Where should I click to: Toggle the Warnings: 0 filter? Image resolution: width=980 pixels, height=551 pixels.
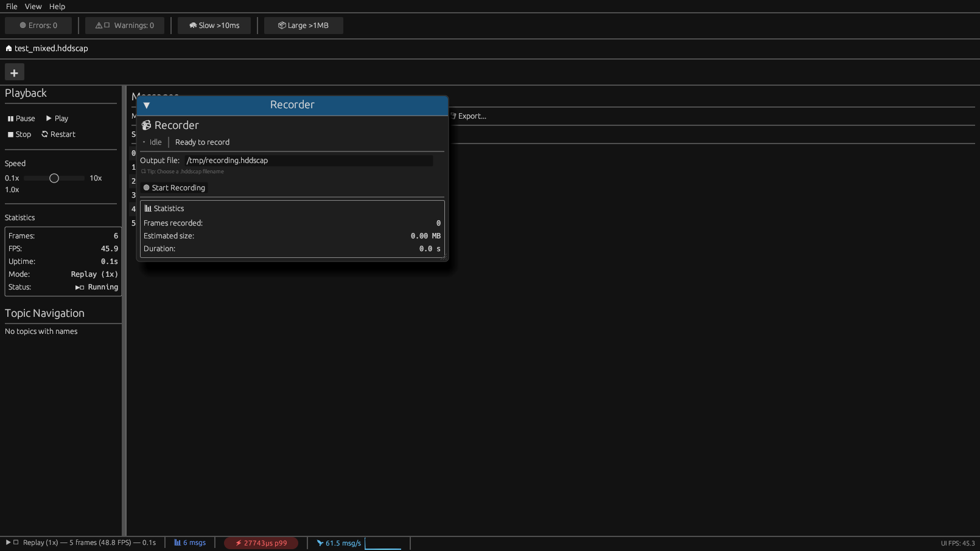pos(125,26)
